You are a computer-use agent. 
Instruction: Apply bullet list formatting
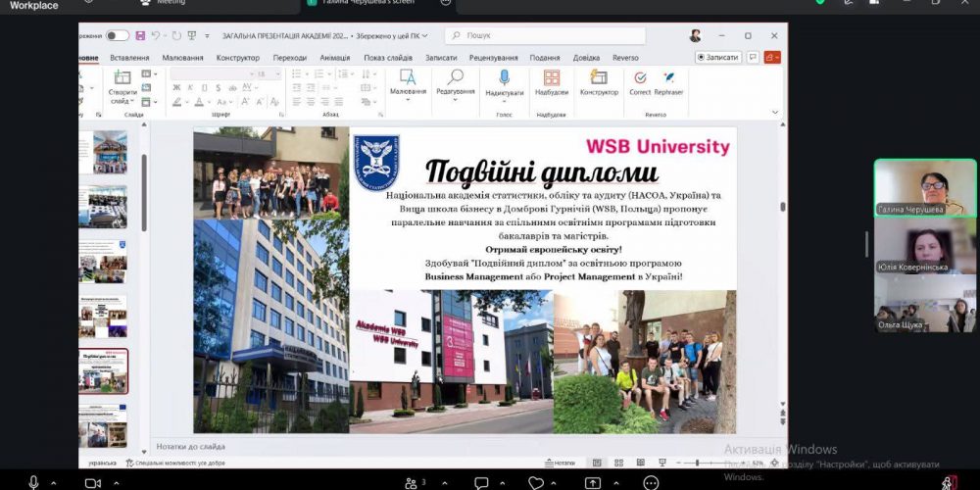pos(299,73)
